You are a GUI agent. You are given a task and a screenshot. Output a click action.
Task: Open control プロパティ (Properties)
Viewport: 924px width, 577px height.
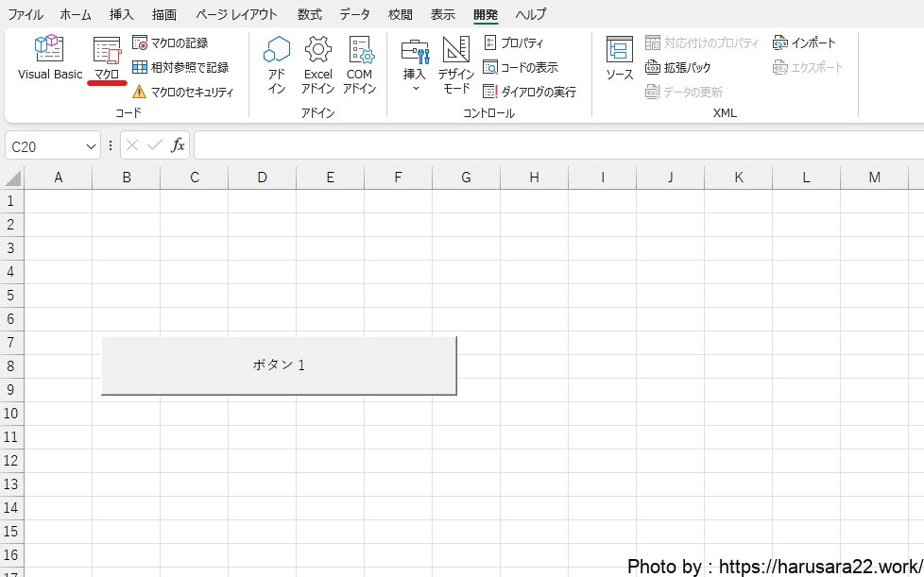[514, 43]
